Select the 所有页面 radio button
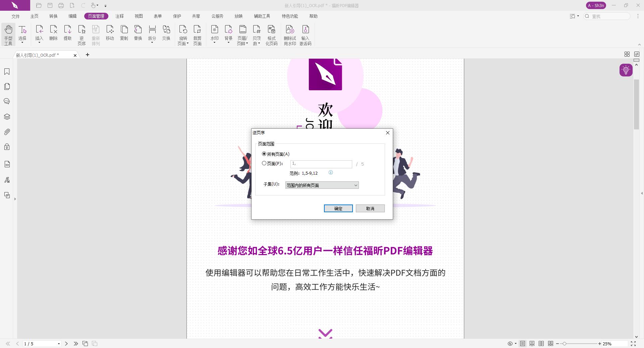The width and height of the screenshot is (644, 348). point(264,154)
